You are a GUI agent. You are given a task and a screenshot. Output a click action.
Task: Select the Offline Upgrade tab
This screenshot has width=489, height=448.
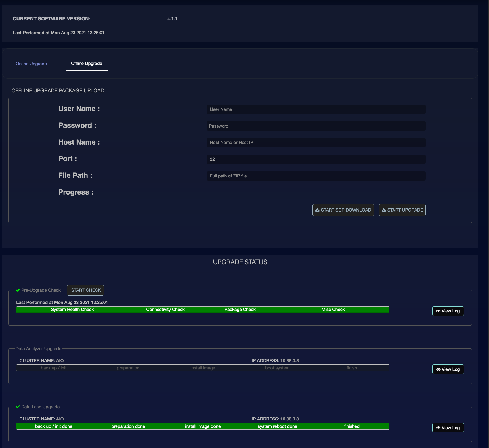(x=87, y=64)
